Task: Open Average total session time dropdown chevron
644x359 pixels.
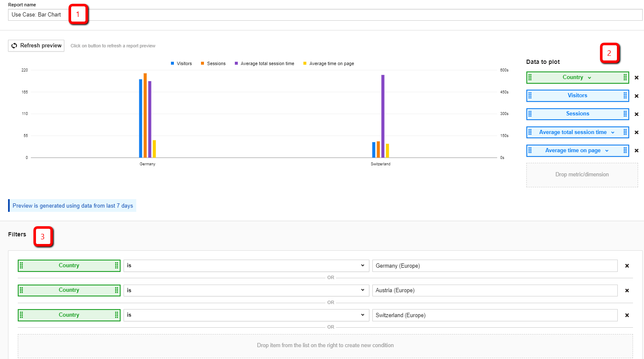Action: pos(613,133)
